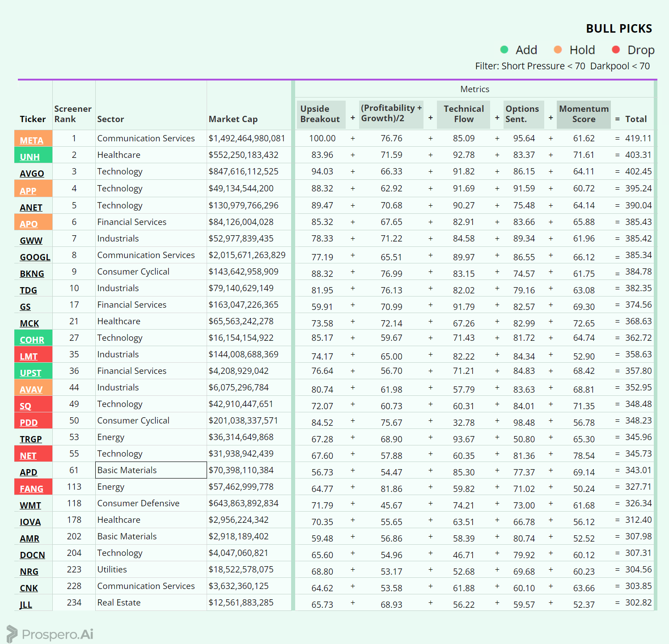Click the Consumer Defensive sector cell
The width and height of the screenshot is (669, 644).
(x=138, y=503)
